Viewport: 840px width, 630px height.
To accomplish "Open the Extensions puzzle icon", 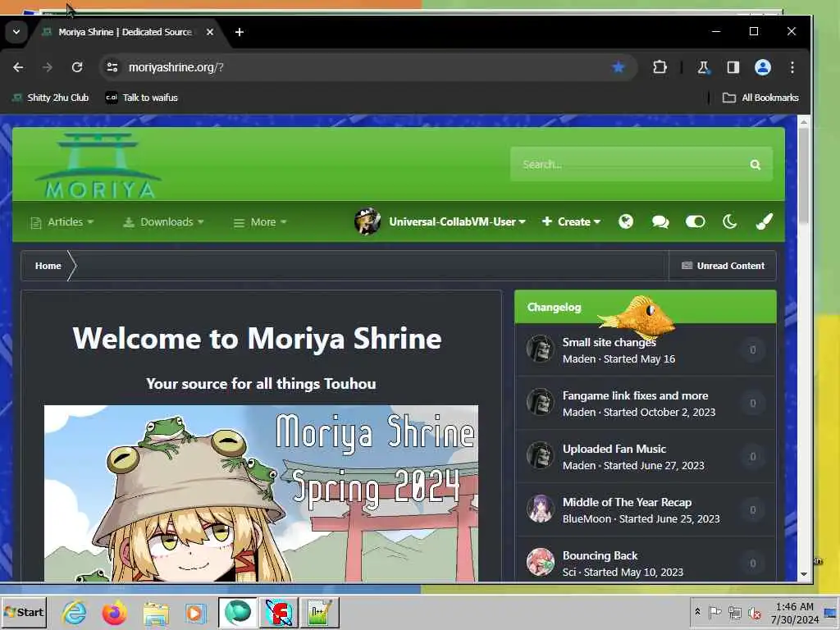I will point(660,67).
